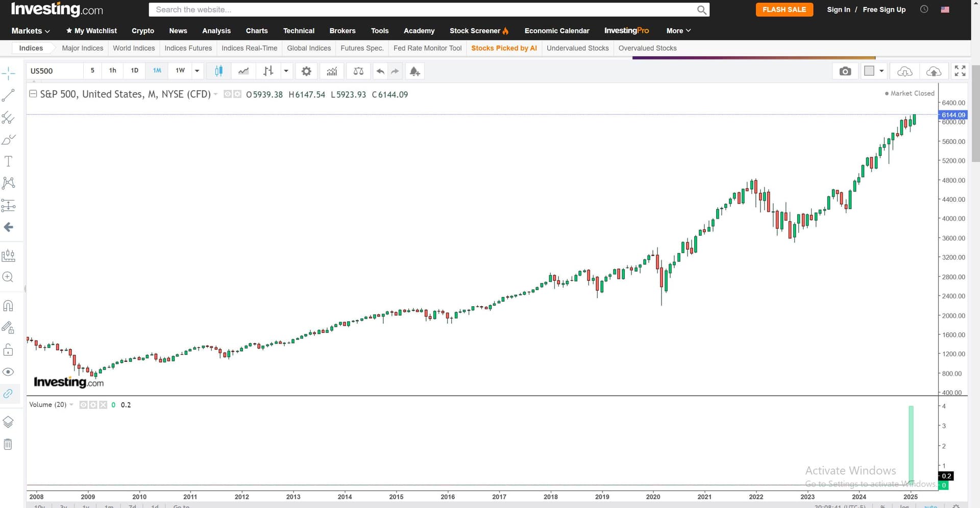Select the trend line drawing tool

coord(9,95)
